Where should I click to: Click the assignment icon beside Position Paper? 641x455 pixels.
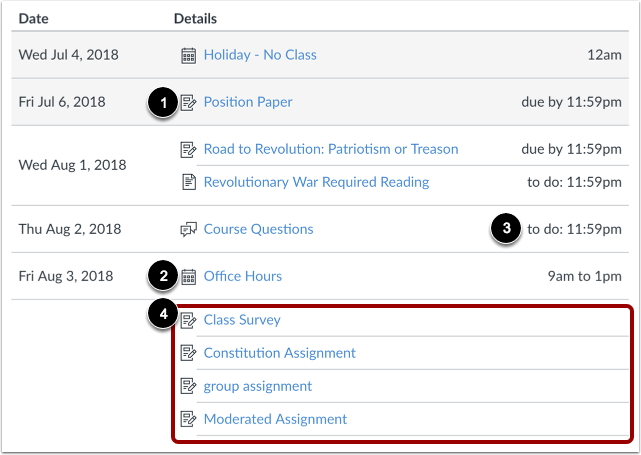[188, 103]
